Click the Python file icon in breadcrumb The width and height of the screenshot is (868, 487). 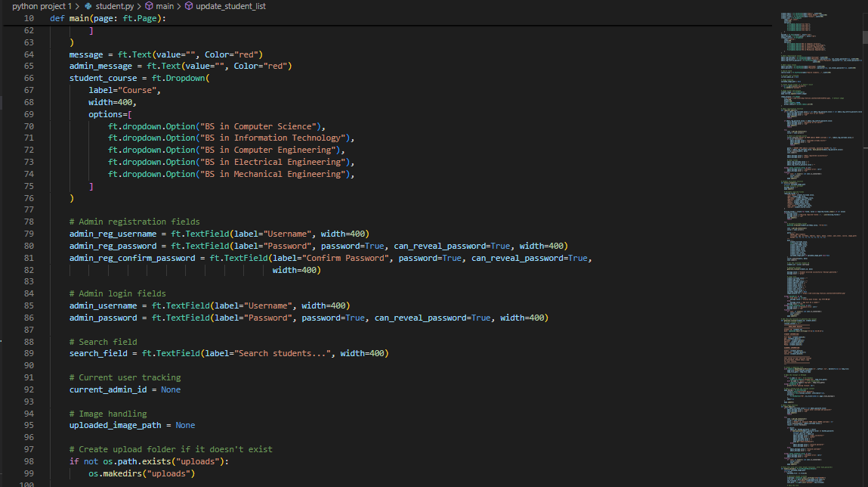tap(88, 6)
